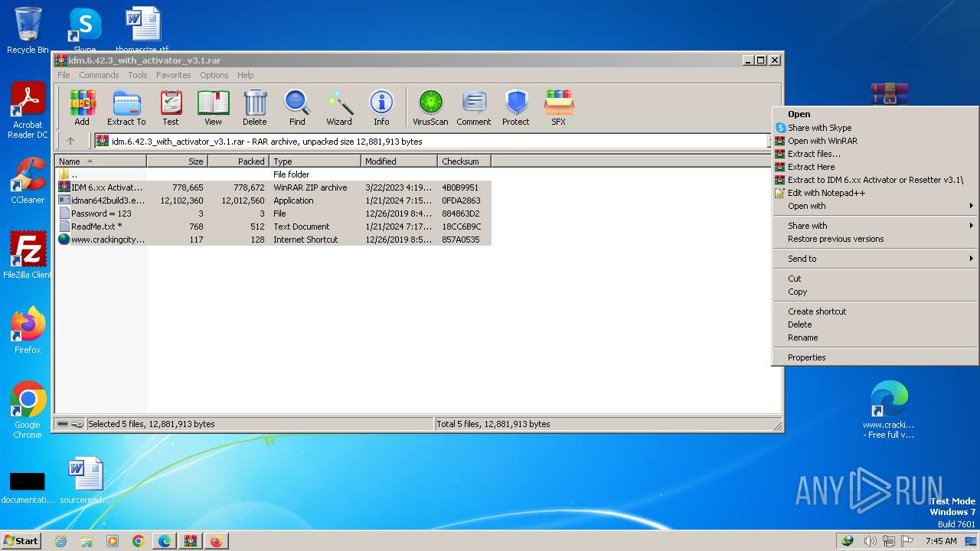
Task: Open the Favorites menu
Action: pos(174,75)
